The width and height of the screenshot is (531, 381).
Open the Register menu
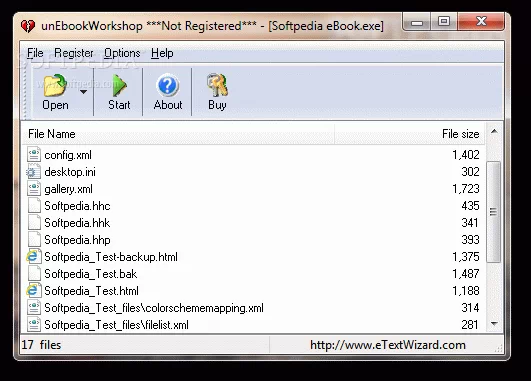(x=74, y=53)
